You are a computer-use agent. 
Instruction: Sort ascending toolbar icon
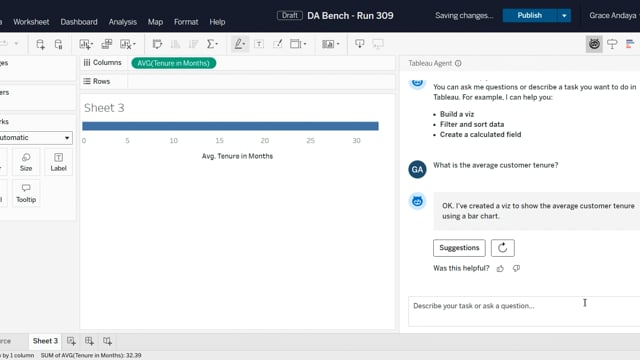(176, 44)
